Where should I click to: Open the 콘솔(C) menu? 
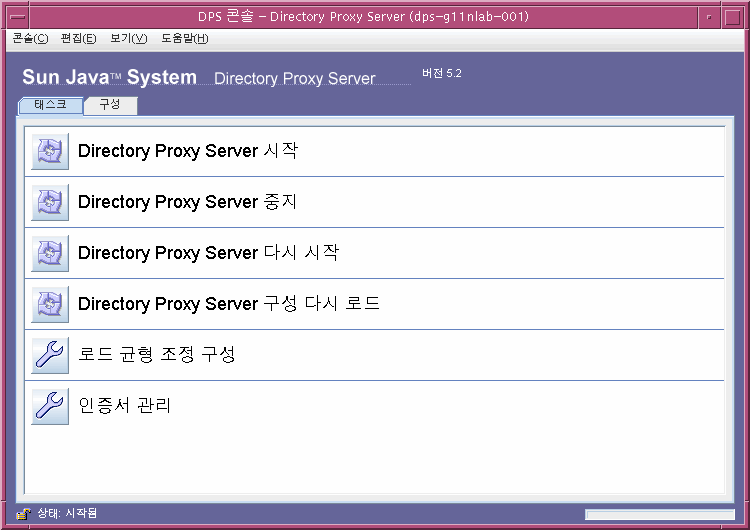[x=31, y=39]
